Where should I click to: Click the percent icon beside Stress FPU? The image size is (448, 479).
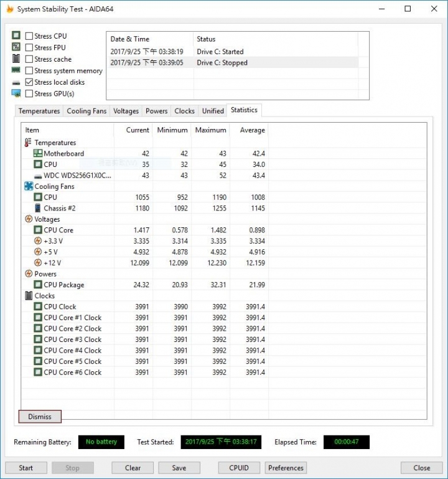16,47
